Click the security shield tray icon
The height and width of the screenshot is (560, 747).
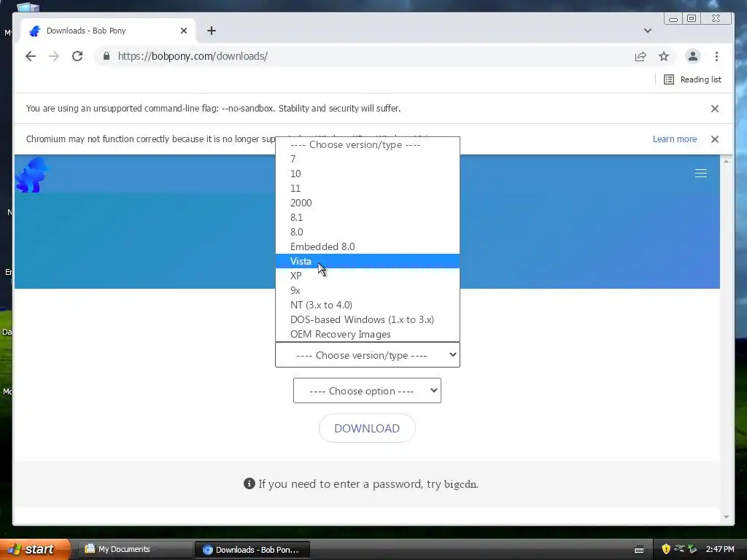pos(666,549)
